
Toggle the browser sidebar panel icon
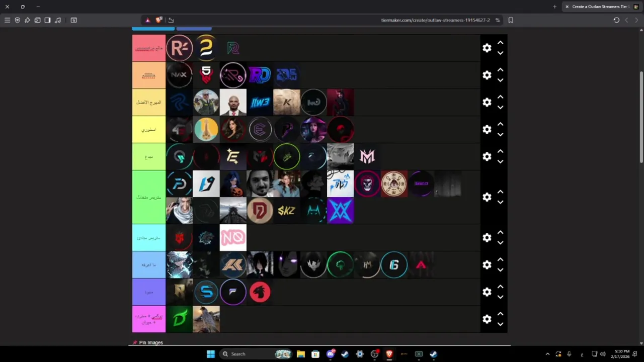pos(47,20)
